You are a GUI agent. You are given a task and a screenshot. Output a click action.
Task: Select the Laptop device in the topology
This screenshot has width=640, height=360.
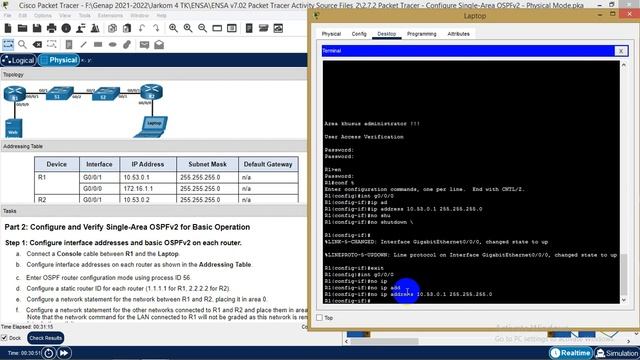click(151, 127)
